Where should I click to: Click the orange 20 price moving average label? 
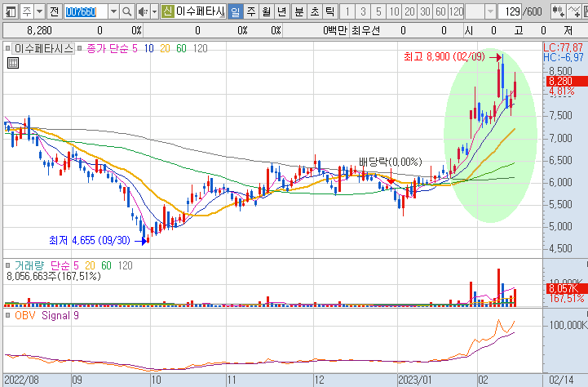click(x=165, y=48)
